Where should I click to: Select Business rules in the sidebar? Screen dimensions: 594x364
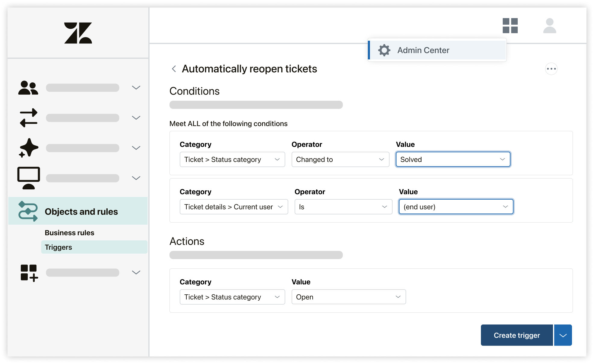pyautogui.click(x=69, y=233)
